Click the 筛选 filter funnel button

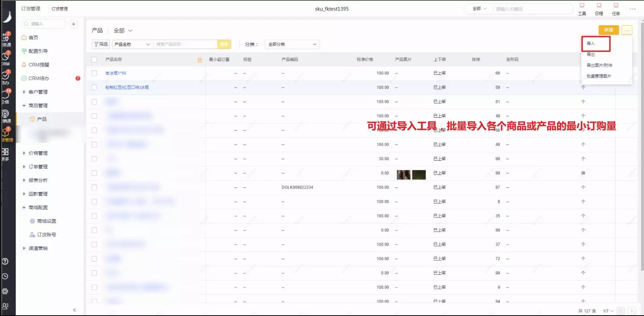pos(101,44)
